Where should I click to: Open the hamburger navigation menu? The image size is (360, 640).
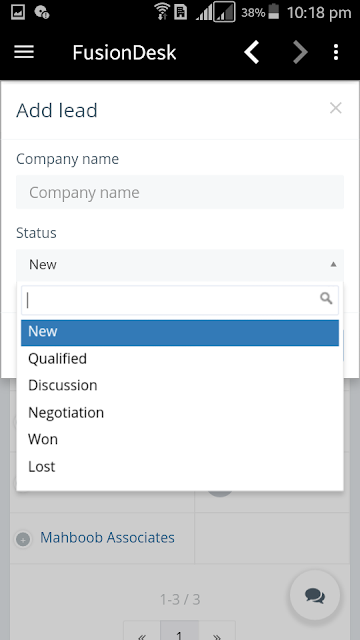(x=24, y=52)
